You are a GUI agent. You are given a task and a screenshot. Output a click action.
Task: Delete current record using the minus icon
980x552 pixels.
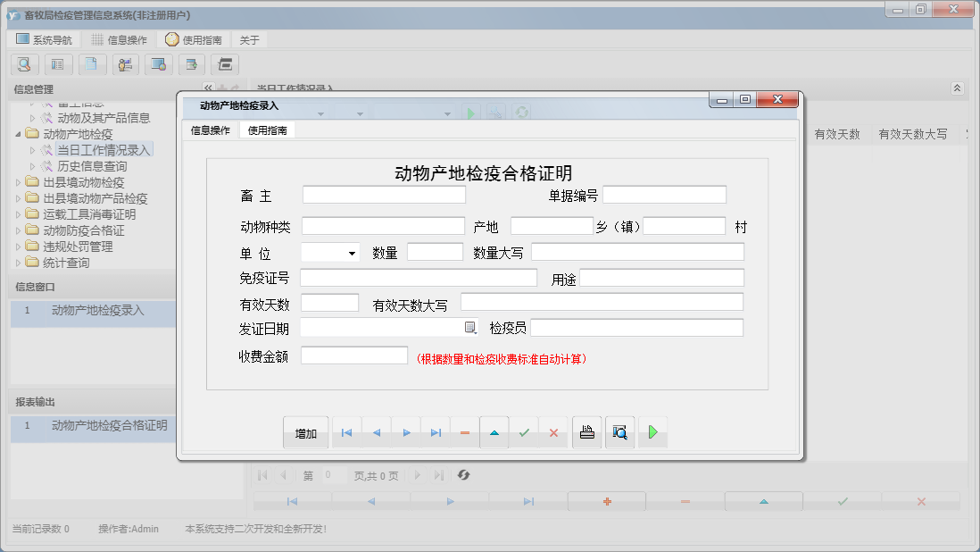464,432
